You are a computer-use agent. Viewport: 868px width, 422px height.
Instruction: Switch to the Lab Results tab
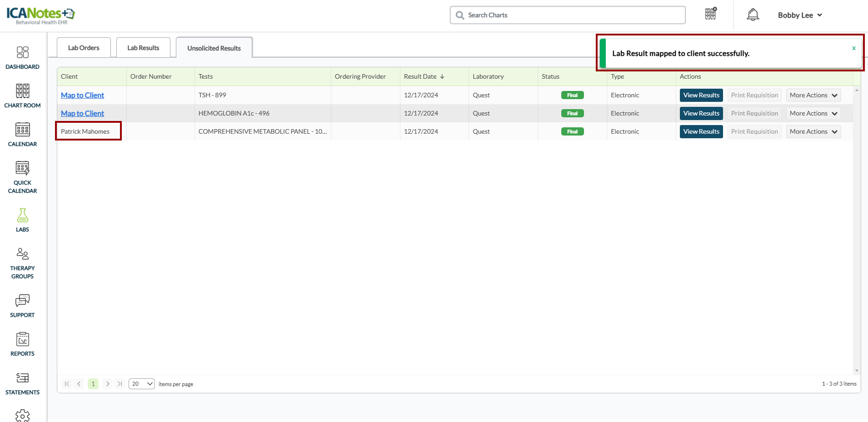coord(143,48)
